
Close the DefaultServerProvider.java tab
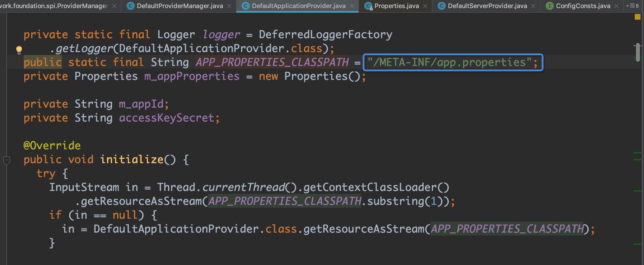(533, 6)
